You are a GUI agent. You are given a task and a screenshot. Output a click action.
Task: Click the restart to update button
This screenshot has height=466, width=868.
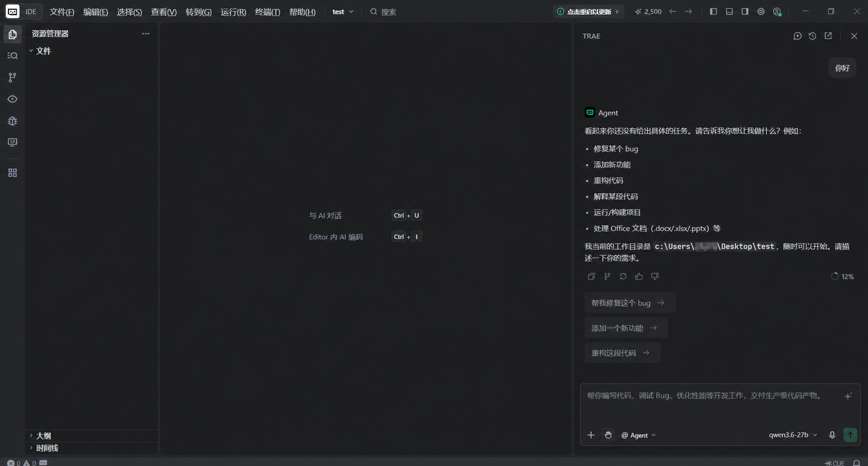588,11
